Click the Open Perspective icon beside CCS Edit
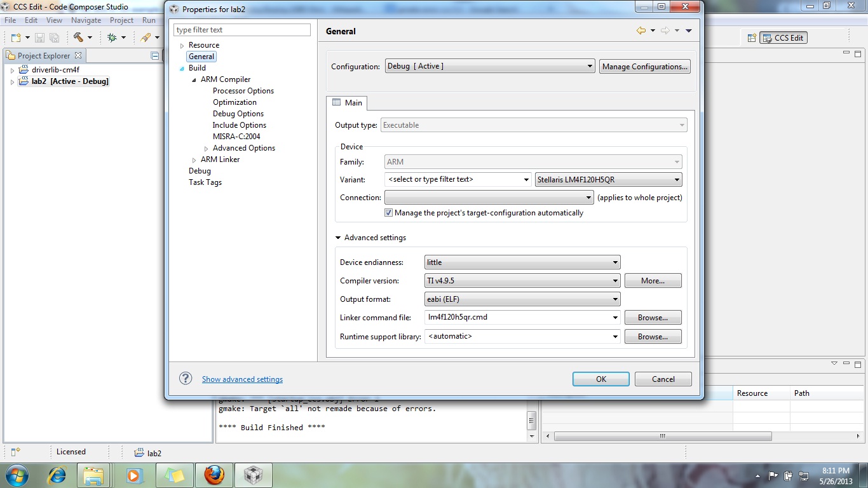 coord(752,37)
